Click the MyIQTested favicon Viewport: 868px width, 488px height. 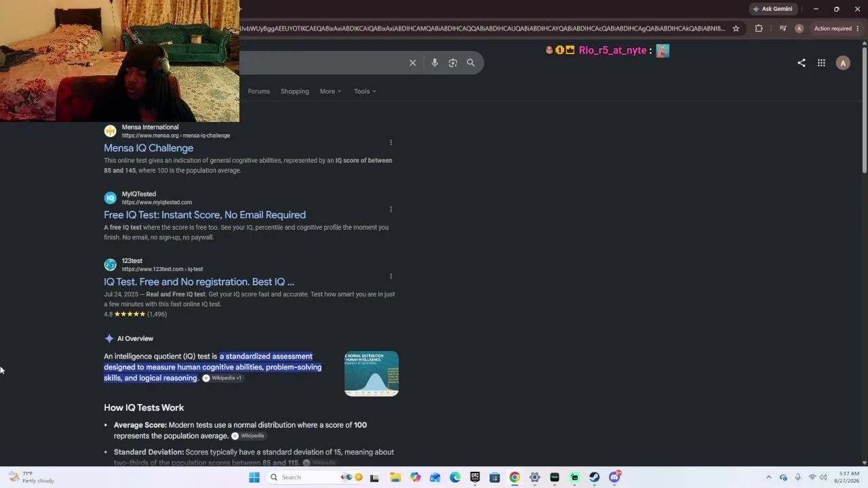110,198
